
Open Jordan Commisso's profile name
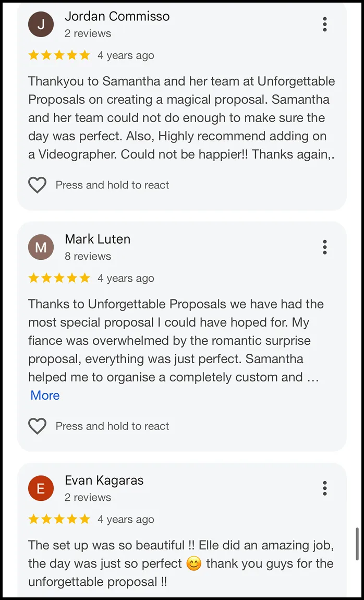117,16
